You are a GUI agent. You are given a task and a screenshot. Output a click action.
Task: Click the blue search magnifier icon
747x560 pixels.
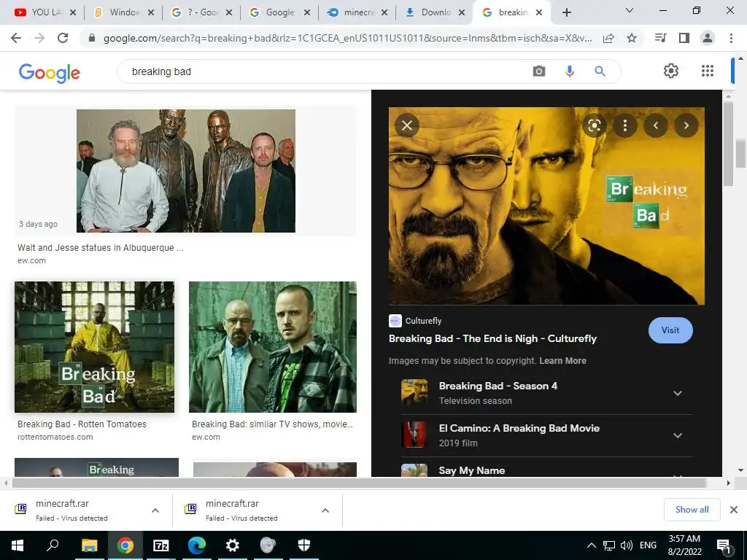(600, 71)
